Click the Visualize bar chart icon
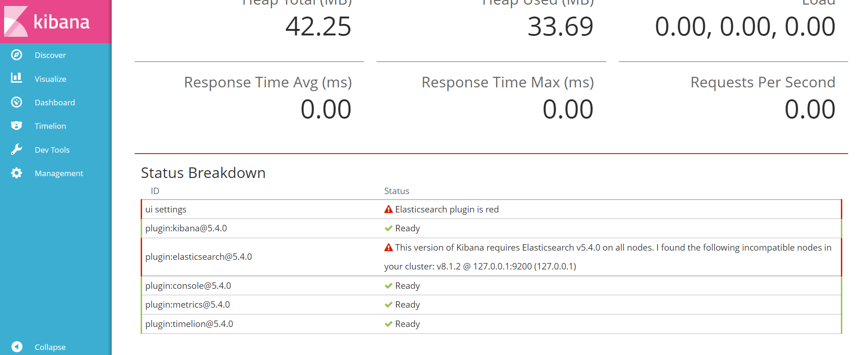Screen dimensions: 868x355 tap(17, 78)
